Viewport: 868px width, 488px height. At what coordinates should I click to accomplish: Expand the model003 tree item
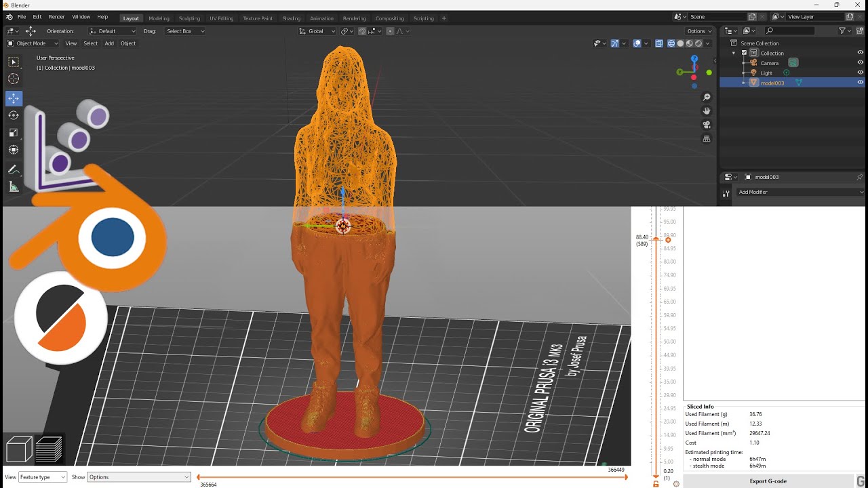coord(743,83)
